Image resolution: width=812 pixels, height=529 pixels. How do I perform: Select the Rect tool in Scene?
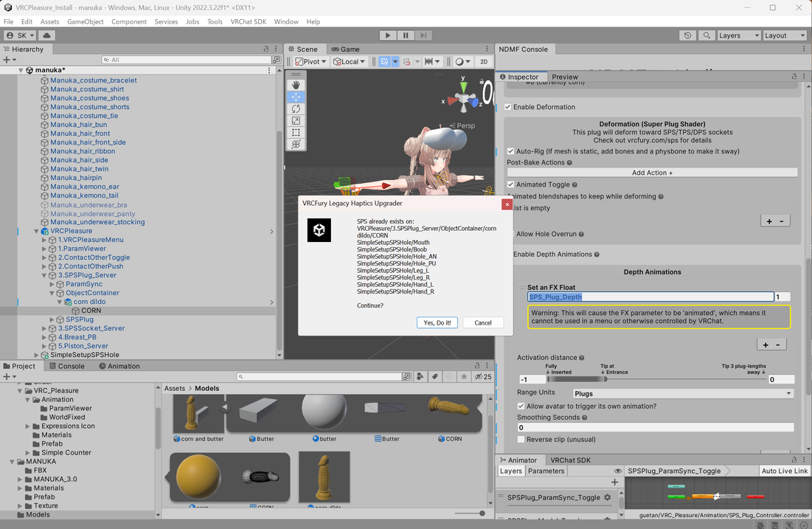pyautogui.click(x=296, y=133)
